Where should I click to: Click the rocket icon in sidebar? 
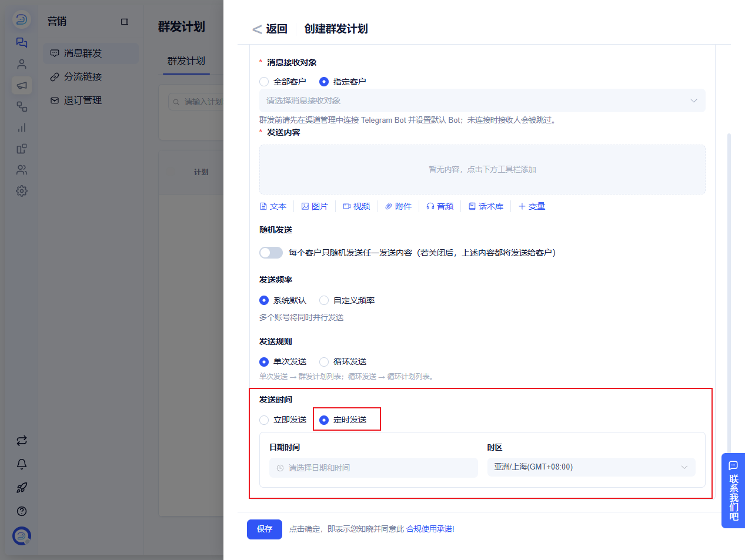(x=22, y=488)
